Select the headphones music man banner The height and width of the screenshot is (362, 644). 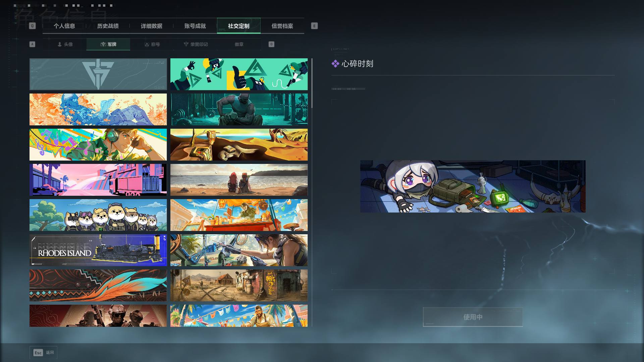click(x=98, y=145)
